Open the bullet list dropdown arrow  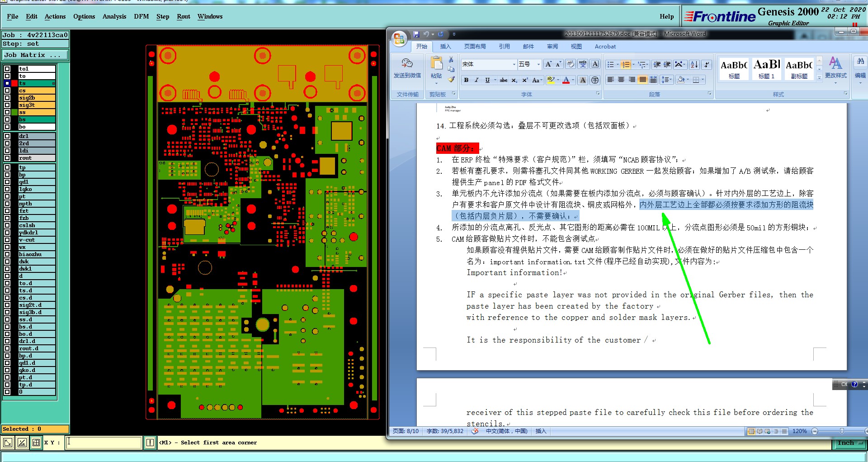pos(618,64)
